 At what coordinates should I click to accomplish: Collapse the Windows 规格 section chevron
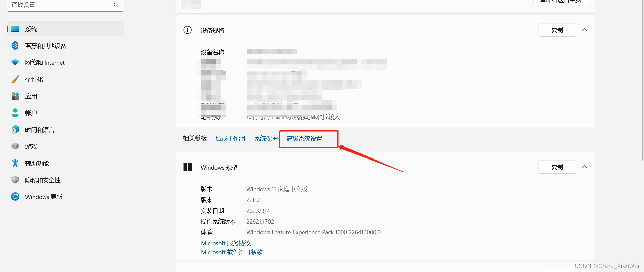tap(585, 167)
